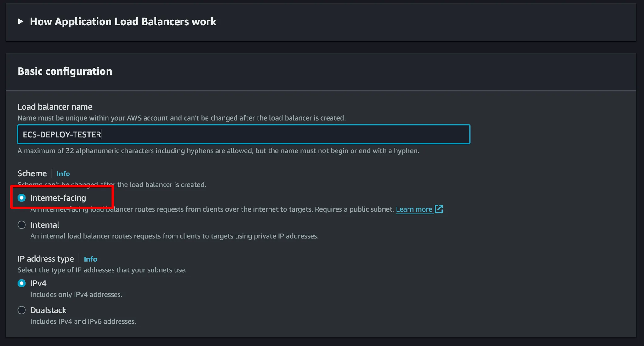The image size is (644, 346).
Task: Click the Internal option label text
Action: (x=45, y=225)
